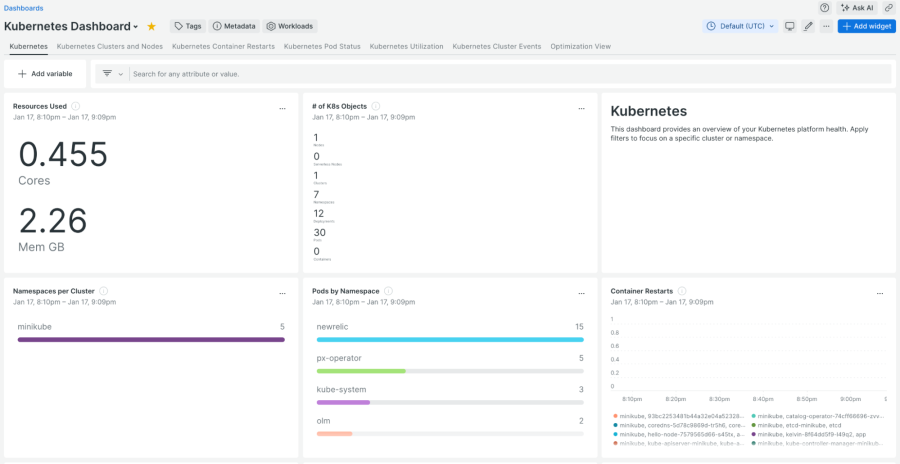The width and height of the screenshot is (900, 464).
Task: Expand the Kubernetes Dashboard title dropdown
Action: point(136,27)
